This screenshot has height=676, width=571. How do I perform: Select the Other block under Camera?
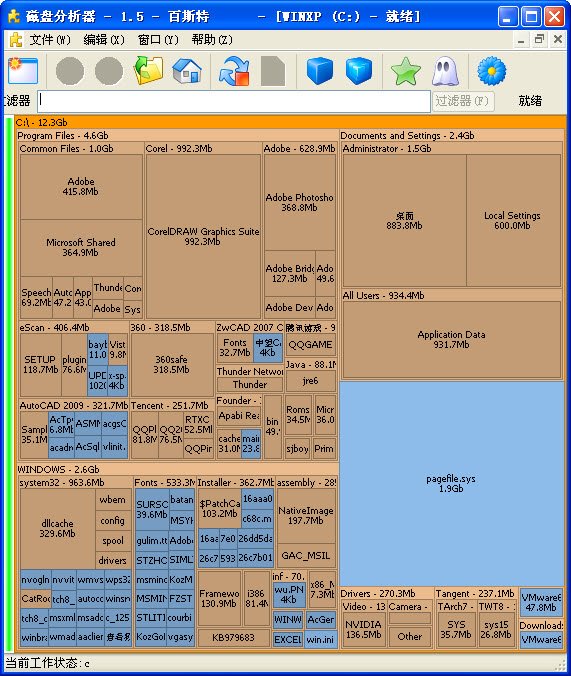tap(410, 636)
